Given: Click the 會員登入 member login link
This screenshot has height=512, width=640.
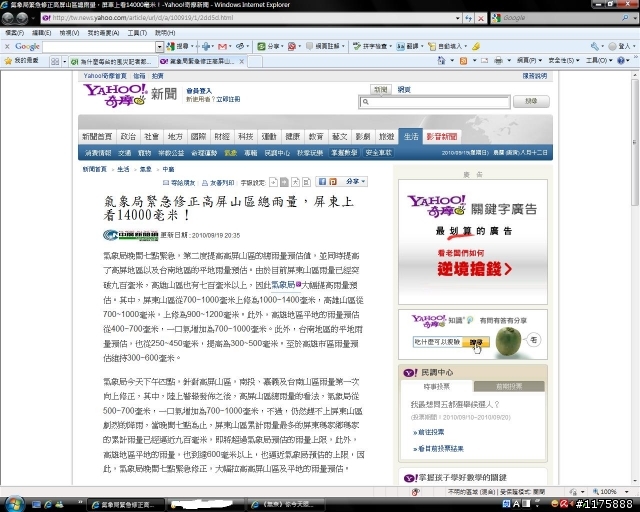Looking at the screenshot, I should tap(199, 91).
